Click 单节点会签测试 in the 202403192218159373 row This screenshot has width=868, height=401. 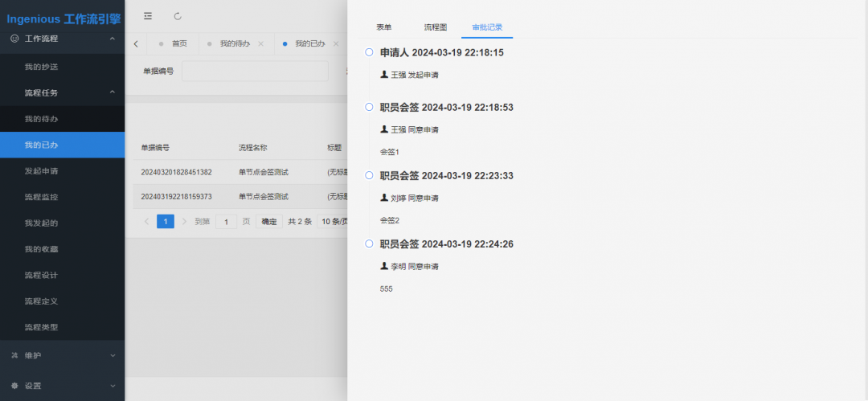point(264,197)
